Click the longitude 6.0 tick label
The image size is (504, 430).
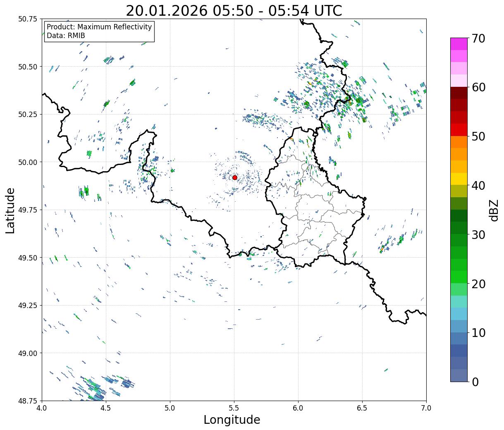[x=298, y=408]
